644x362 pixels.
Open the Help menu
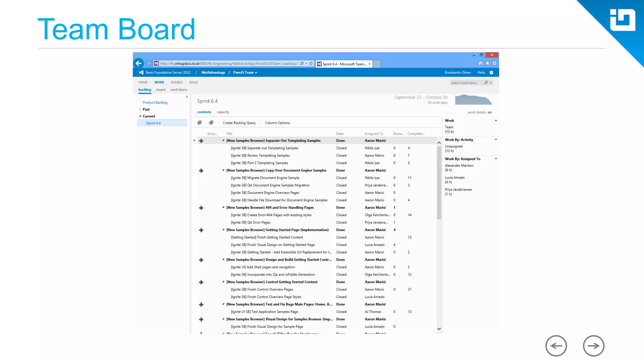pos(481,73)
